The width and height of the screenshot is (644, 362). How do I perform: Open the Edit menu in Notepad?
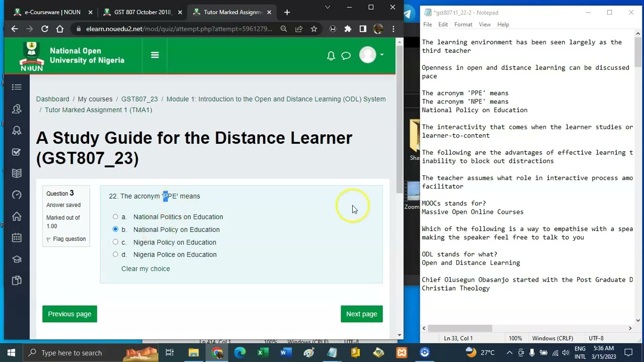[443, 24]
